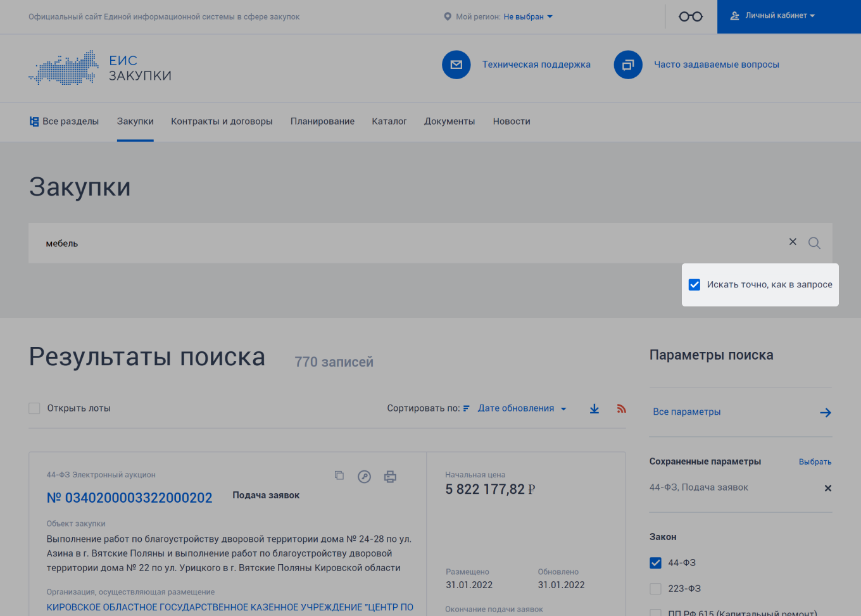Click the 44-ФЗ Электронный аукцион label
The image size is (861, 616).
pyautogui.click(x=101, y=475)
